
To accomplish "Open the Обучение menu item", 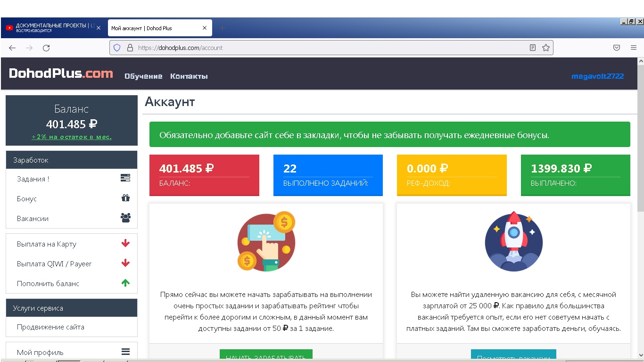I will [x=143, y=76].
